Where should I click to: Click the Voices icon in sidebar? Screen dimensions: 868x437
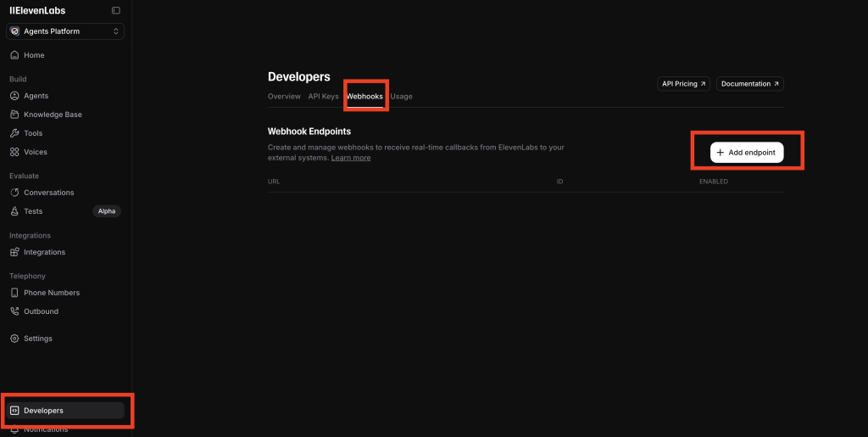point(14,152)
